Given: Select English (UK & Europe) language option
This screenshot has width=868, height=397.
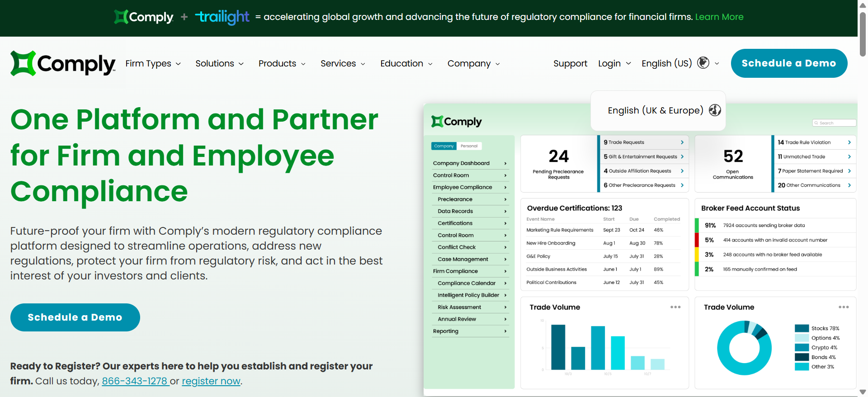Looking at the screenshot, I should pyautogui.click(x=655, y=110).
